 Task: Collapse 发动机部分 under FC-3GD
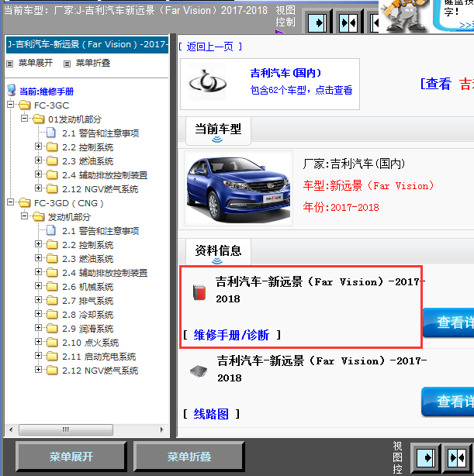(x=25, y=216)
